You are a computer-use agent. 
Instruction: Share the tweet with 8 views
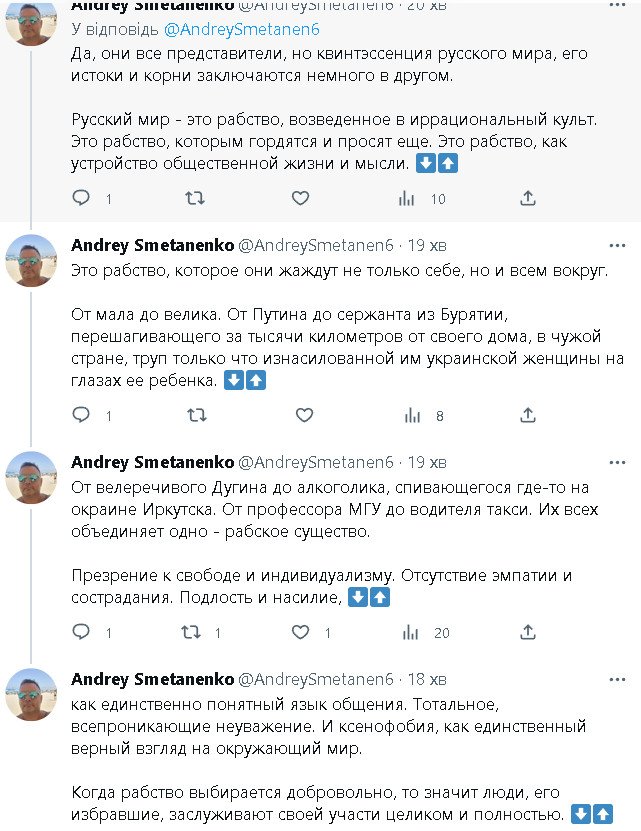click(x=529, y=415)
